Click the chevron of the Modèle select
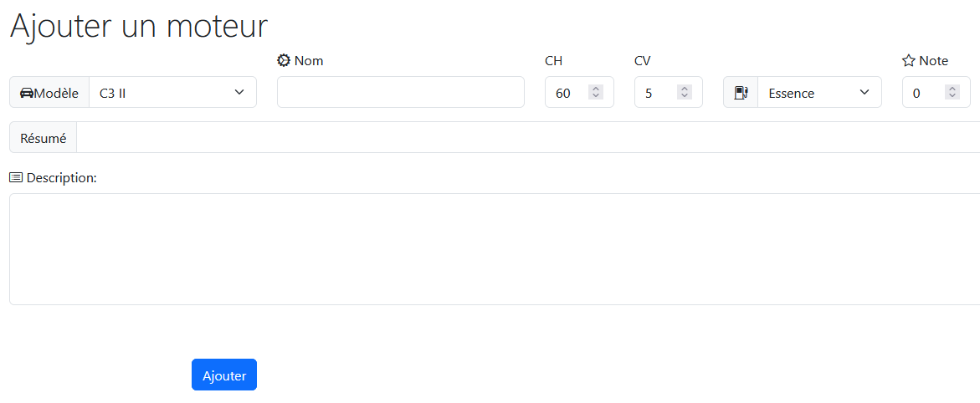The image size is (980, 403). 239,92
